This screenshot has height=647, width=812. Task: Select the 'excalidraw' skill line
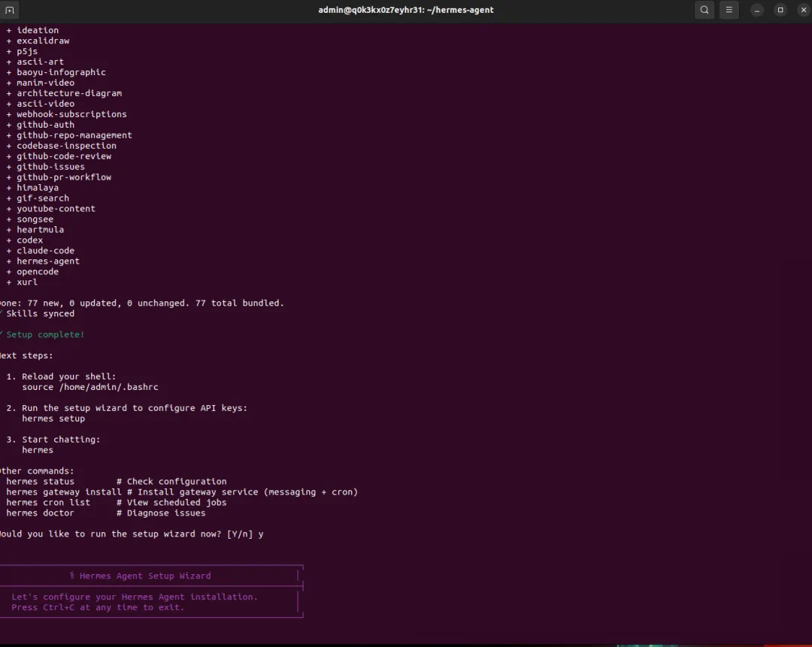[x=38, y=41]
